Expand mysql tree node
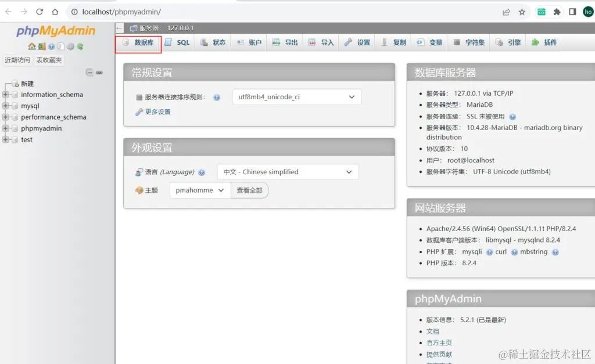 click(x=5, y=106)
